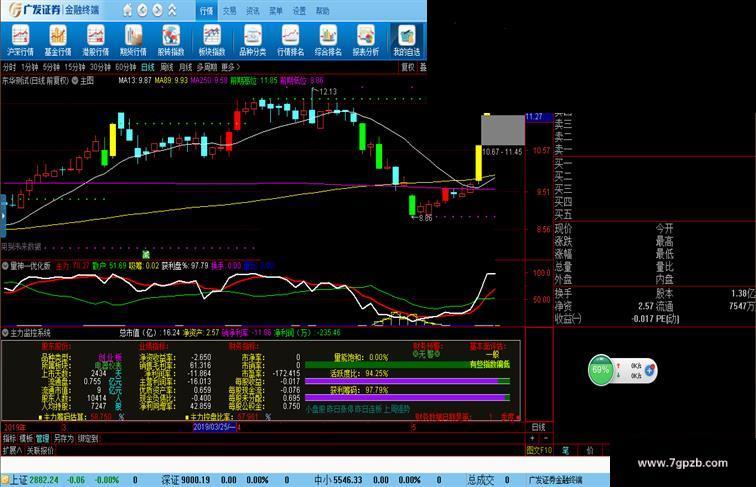This screenshot has width=756, height=487.
Task: Select the 行情 menu tab
Action: (x=206, y=11)
